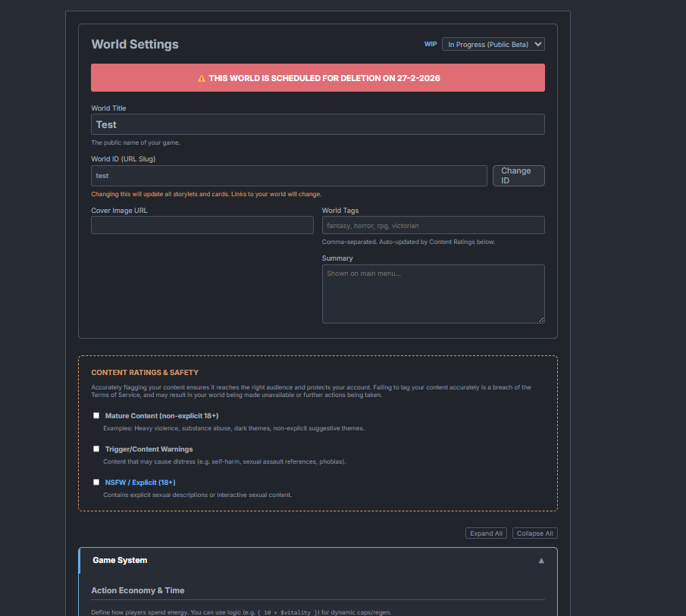
Task: Check the NSFW / Explicit (18+) box
Action: pyautogui.click(x=96, y=482)
